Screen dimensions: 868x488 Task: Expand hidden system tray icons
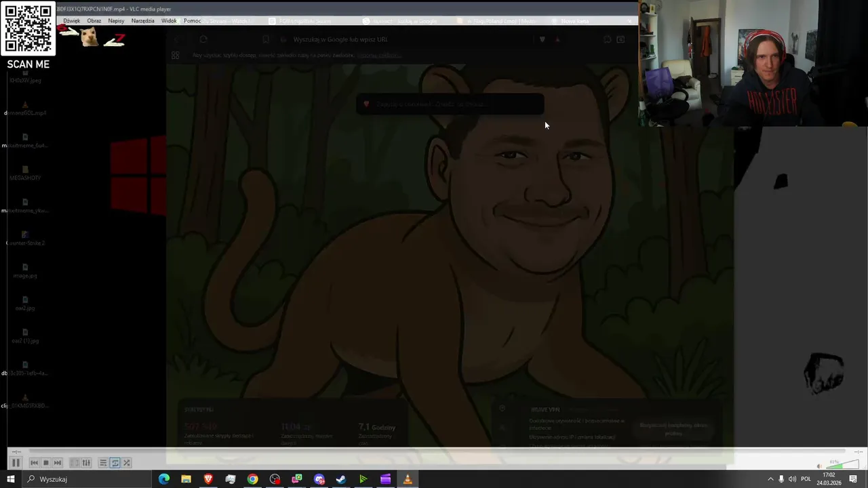770,479
